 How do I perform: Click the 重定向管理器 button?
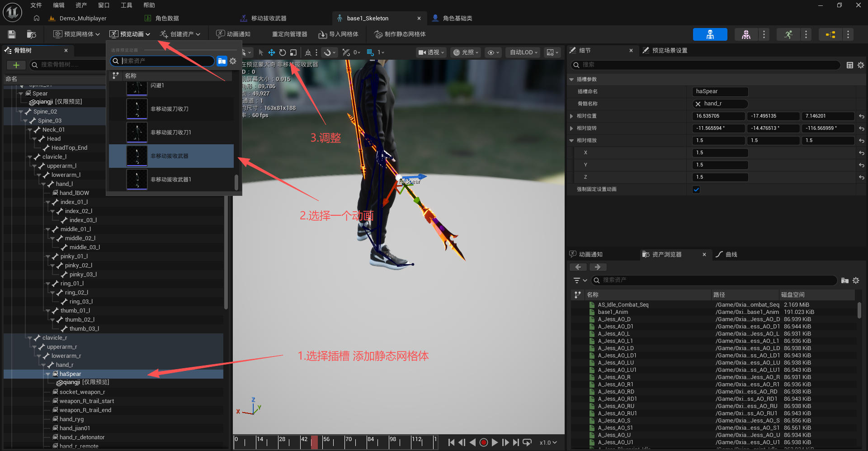(289, 34)
